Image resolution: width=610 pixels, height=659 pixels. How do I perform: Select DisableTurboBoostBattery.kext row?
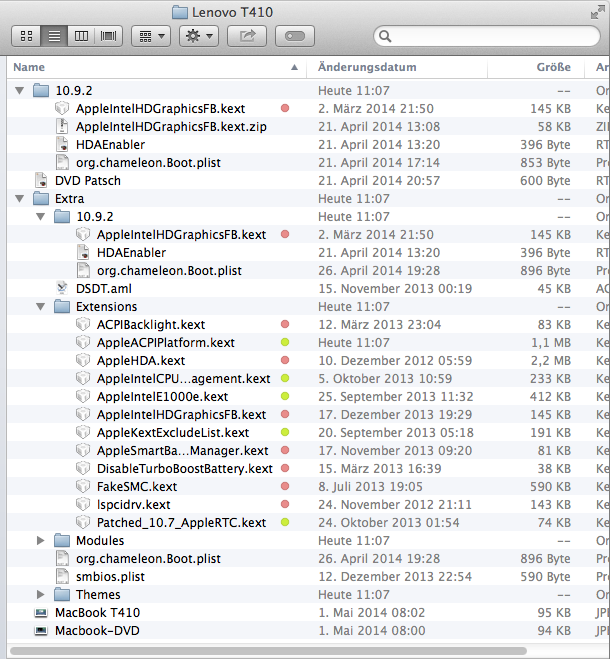point(308,468)
